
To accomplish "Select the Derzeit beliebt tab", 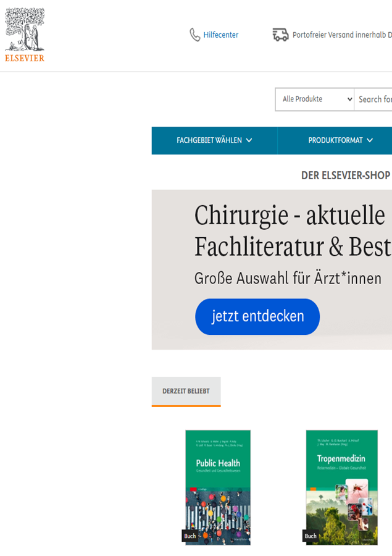I will [186, 392].
